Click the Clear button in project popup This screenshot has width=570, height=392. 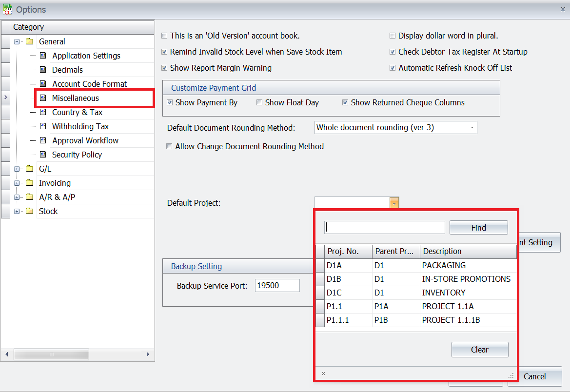click(479, 350)
